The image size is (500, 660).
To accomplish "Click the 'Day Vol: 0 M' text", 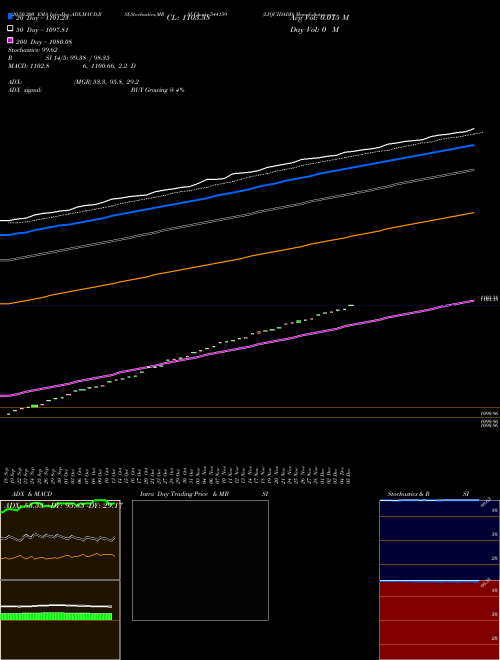I will coord(314,30).
